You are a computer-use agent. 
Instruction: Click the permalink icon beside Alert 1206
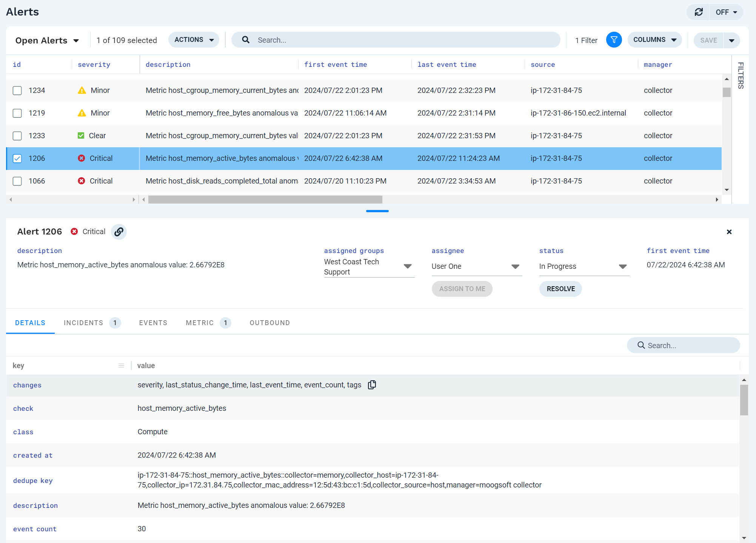click(x=119, y=231)
